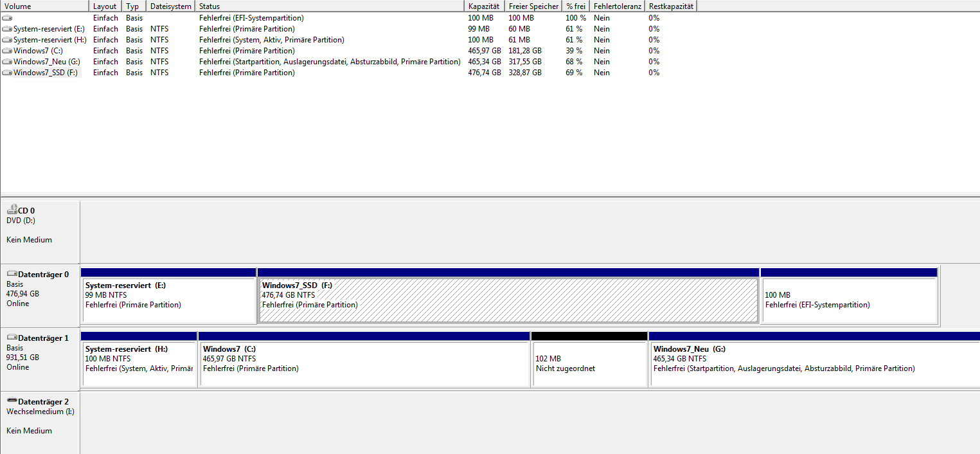Screen dimensions: 980x454
Task: Click the % frei column header
Action: [576, 6]
